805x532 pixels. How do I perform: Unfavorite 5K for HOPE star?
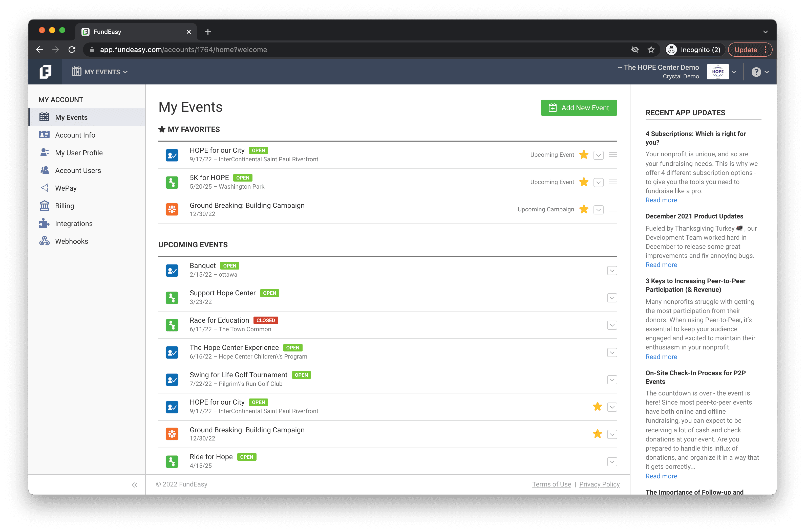point(584,182)
